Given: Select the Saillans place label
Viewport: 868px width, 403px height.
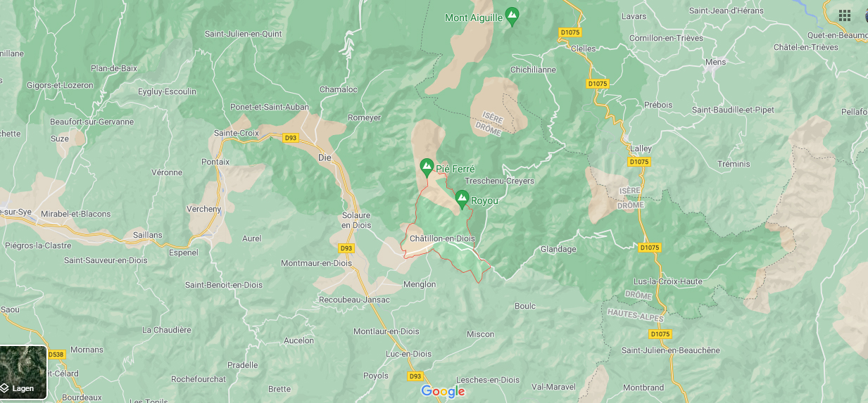Looking at the screenshot, I should 148,235.
